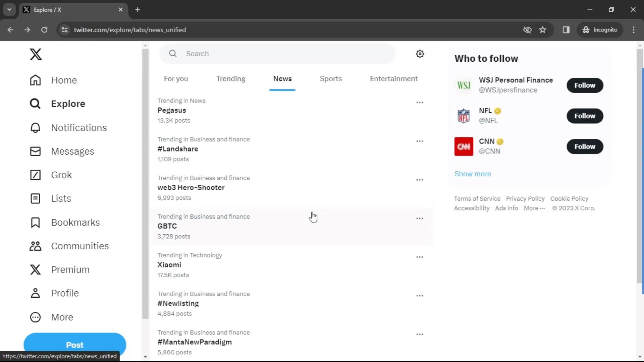
Task: Open more options for Pegasus trend
Action: point(420,103)
